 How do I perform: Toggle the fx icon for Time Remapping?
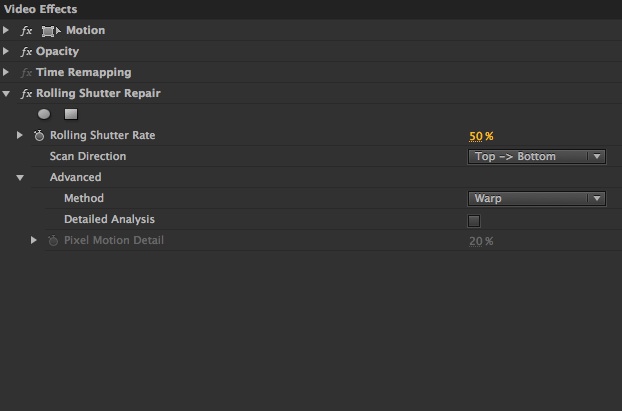click(x=26, y=73)
